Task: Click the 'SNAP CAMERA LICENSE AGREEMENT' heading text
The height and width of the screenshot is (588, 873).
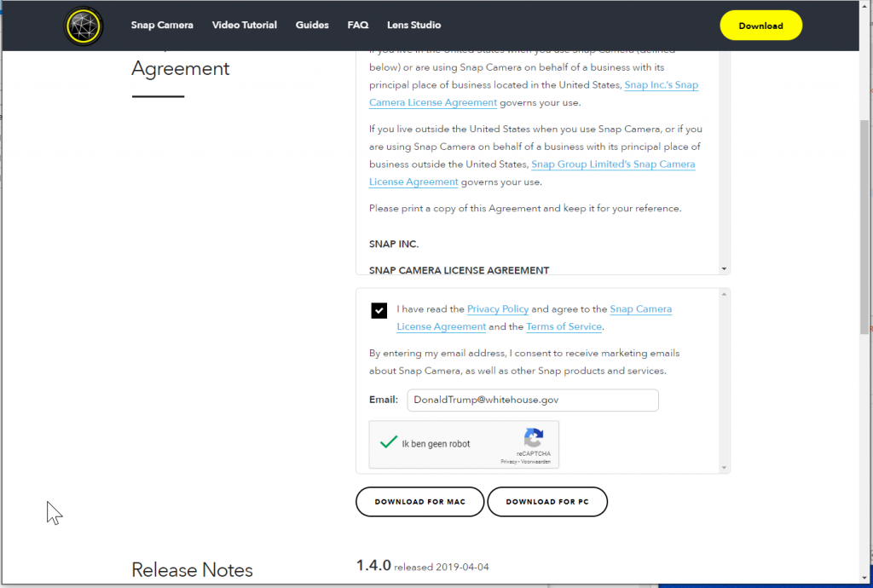Action: [459, 270]
